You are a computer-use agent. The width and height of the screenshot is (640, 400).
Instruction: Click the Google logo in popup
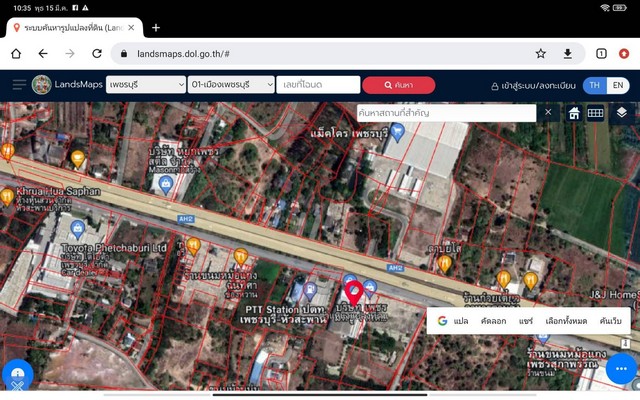(x=442, y=321)
